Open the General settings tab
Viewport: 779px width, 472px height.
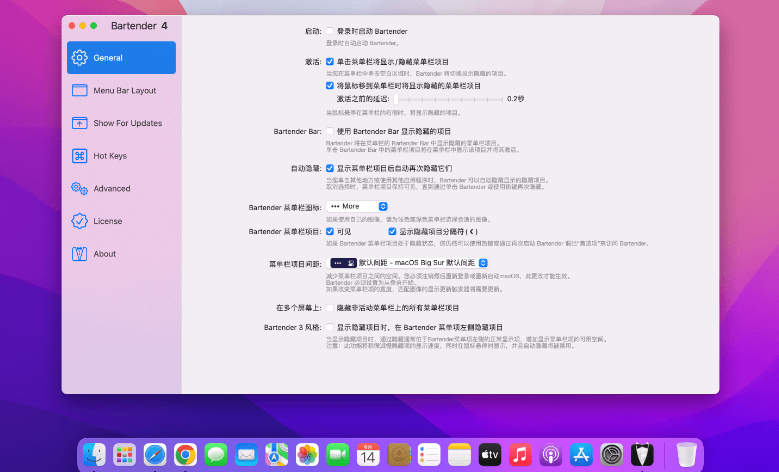tap(121, 58)
